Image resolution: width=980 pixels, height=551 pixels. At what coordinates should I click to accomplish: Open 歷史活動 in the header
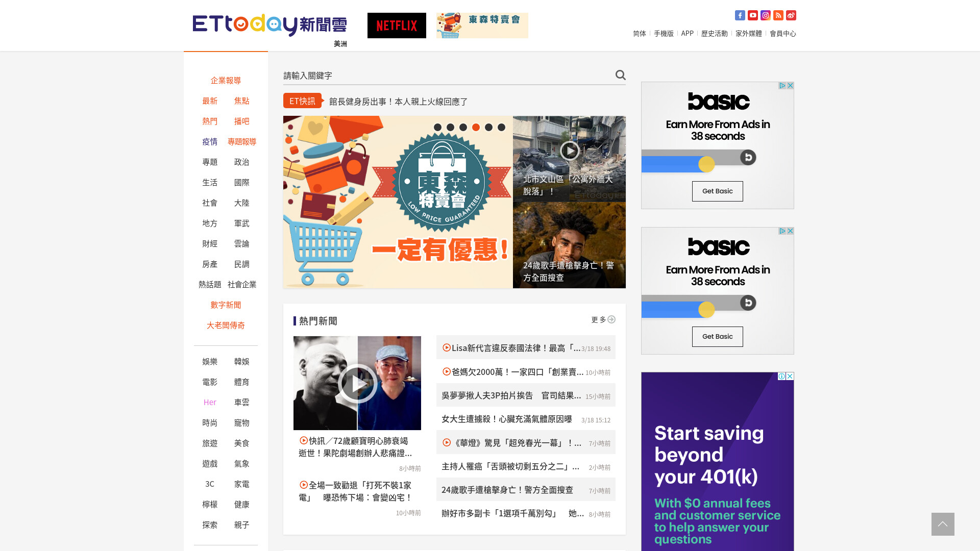coord(715,33)
